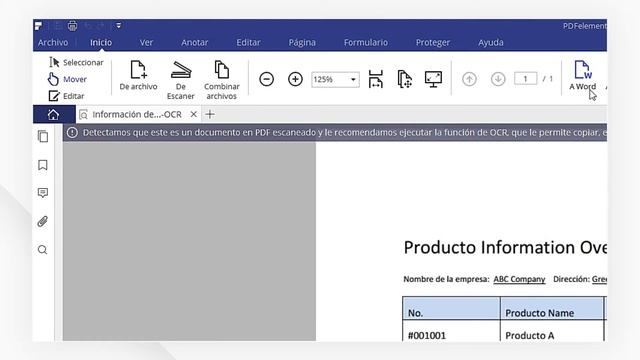The width and height of the screenshot is (640, 360).
Task: Click the ABC Company text
Action: [519, 279]
